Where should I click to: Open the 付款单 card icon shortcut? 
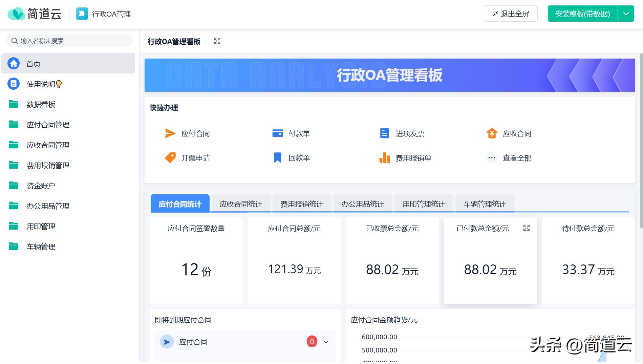click(277, 133)
